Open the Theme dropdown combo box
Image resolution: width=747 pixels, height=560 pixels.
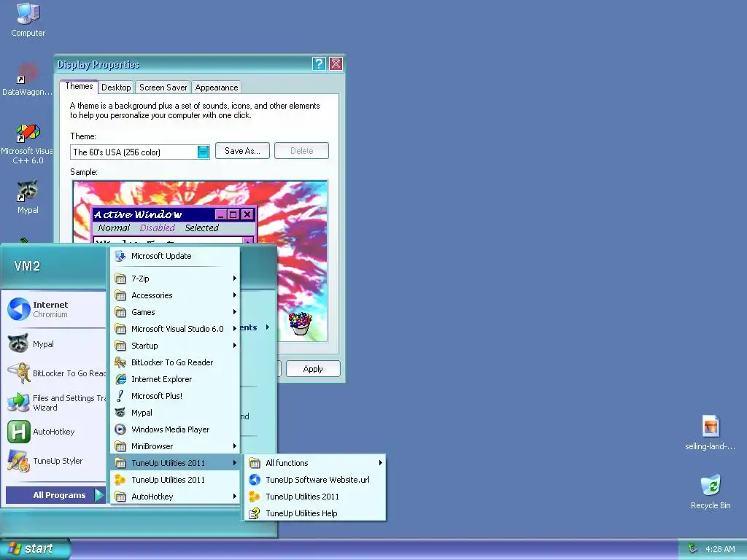pyautogui.click(x=139, y=152)
